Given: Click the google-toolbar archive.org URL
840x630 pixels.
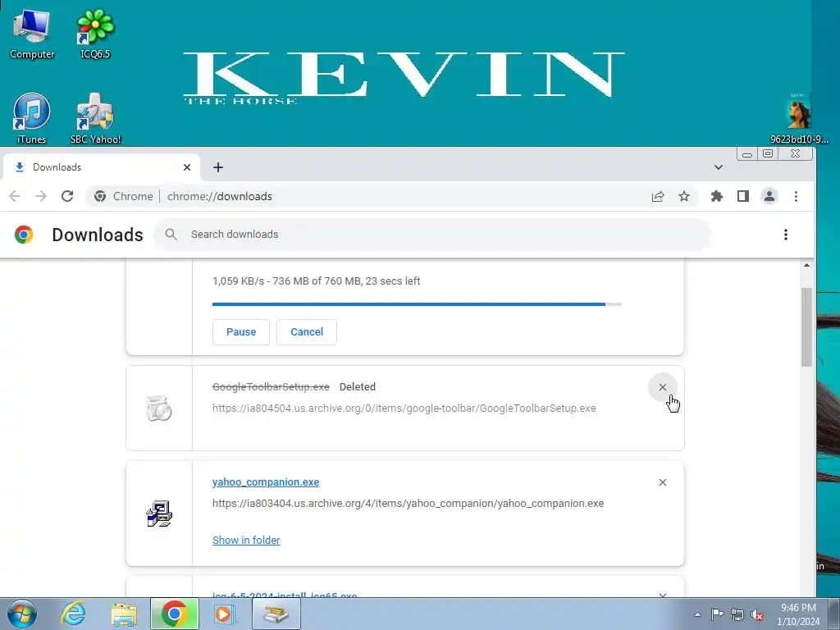Looking at the screenshot, I should tap(404, 409).
